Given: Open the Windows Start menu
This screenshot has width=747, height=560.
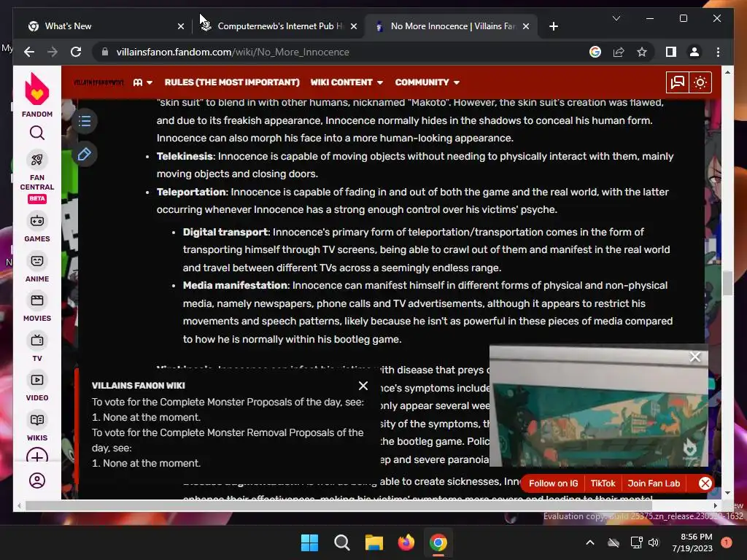Looking at the screenshot, I should pyautogui.click(x=309, y=542).
